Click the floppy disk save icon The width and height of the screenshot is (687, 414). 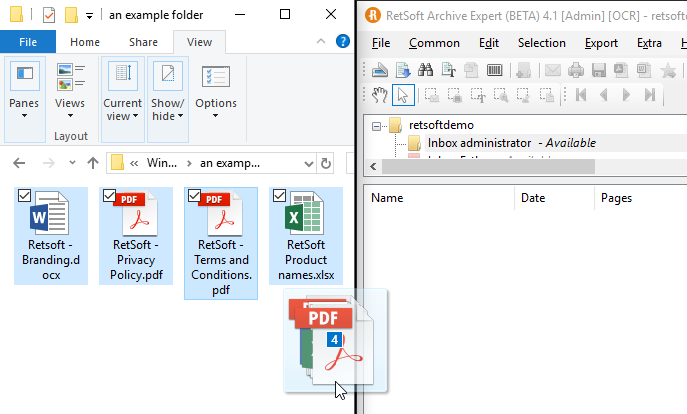598,70
